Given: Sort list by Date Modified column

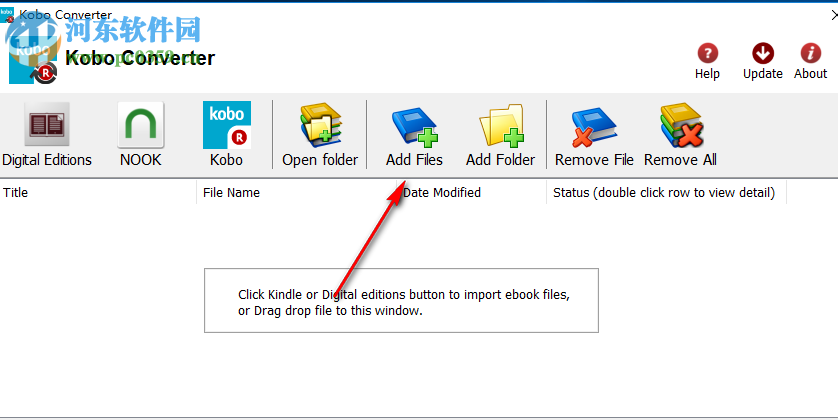Looking at the screenshot, I should [x=471, y=192].
